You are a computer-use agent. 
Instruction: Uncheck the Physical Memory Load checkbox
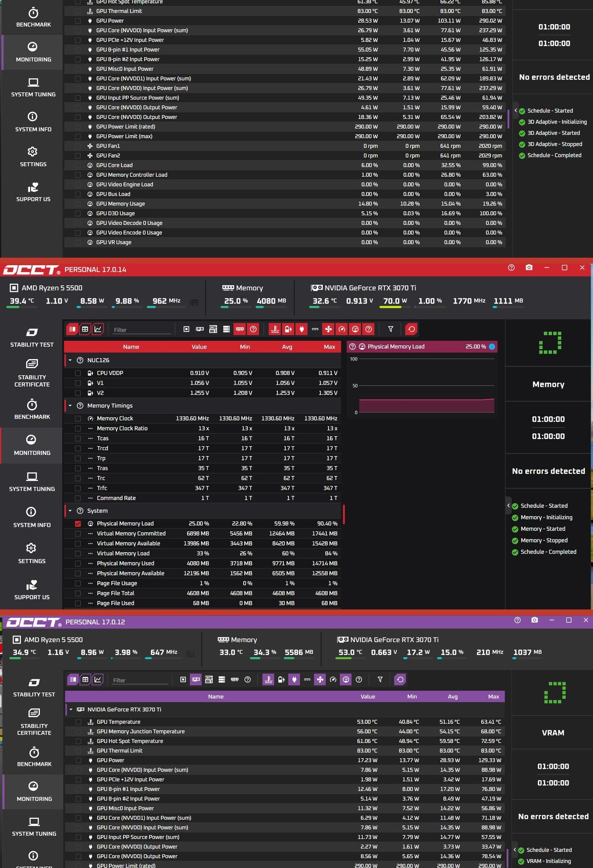(78, 524)
